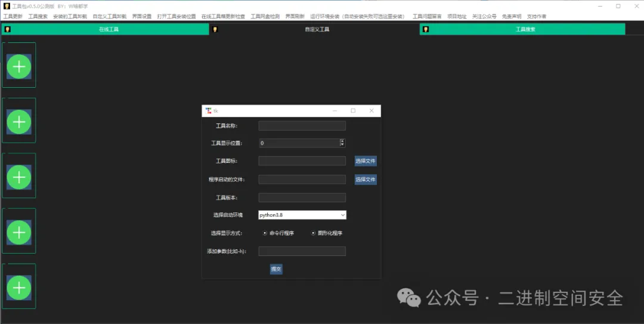The height and width of the screenshot is (324, 644).
Task: Select the 图形化程序 radio option
Action: (x=313, y=233)
